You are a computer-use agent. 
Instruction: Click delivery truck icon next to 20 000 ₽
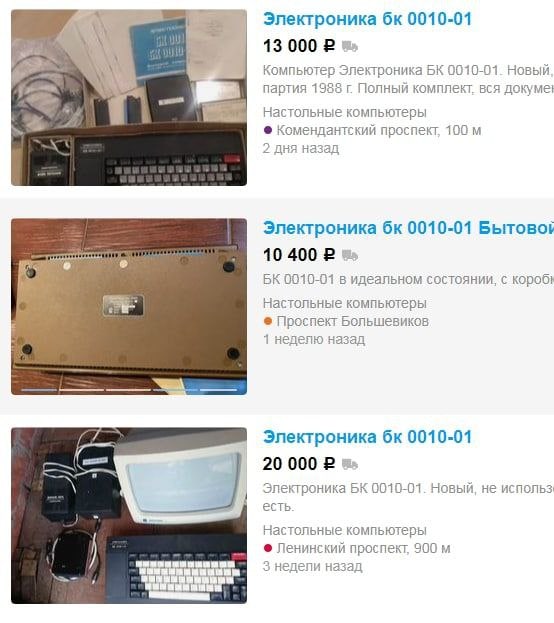(350, 464)
